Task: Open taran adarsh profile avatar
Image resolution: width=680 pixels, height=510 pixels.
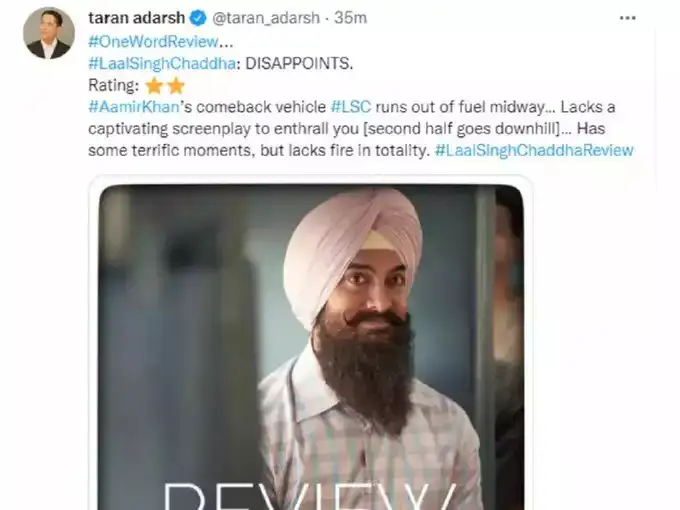Action: tap(49, 33)
